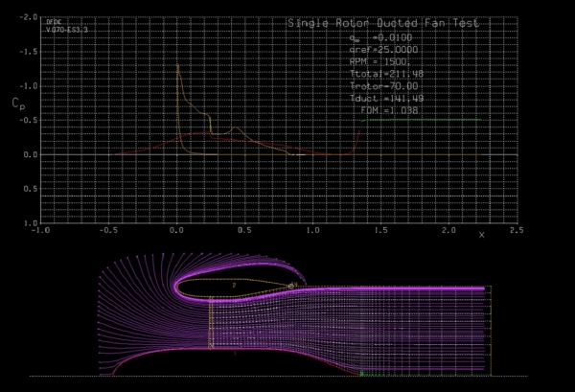Viewport: 575px width, 392px height.
Task: Click the Cp axis label
Action: pyautogui.click(x=18, y=104)
